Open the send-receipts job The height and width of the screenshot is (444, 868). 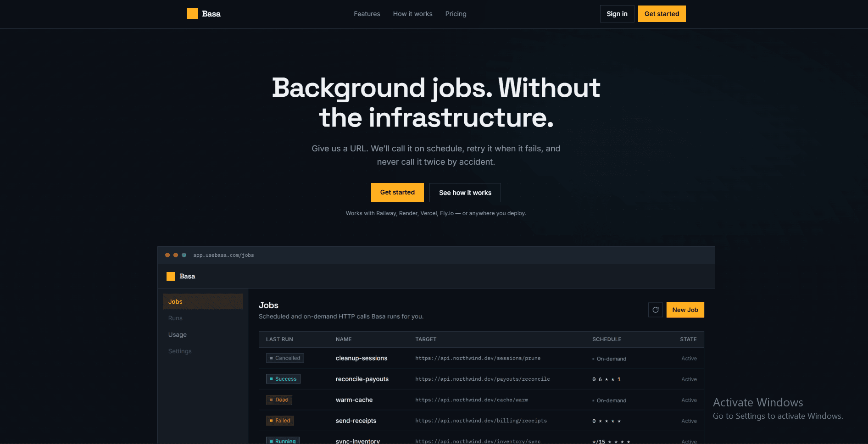[356, 421]
